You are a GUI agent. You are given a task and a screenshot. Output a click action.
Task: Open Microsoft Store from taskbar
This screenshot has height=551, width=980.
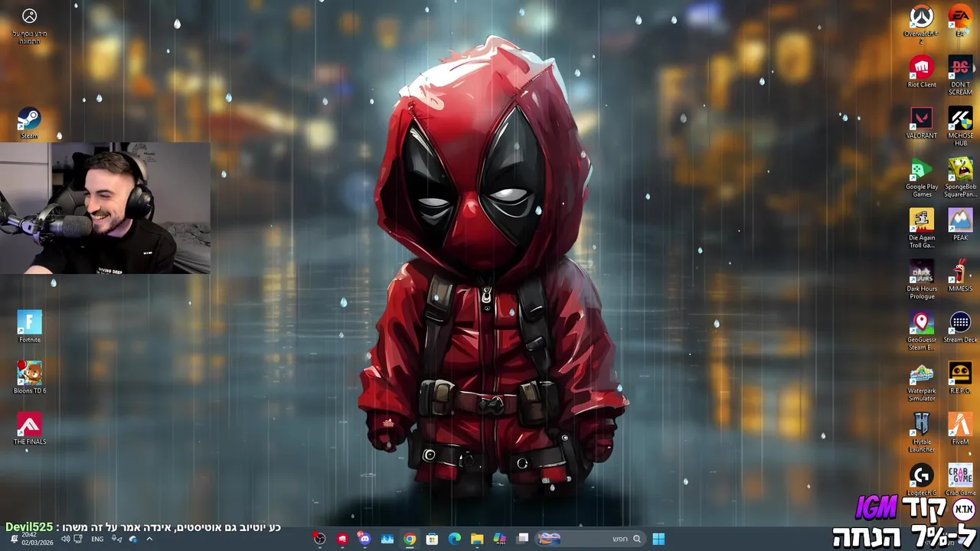(432, 539)
